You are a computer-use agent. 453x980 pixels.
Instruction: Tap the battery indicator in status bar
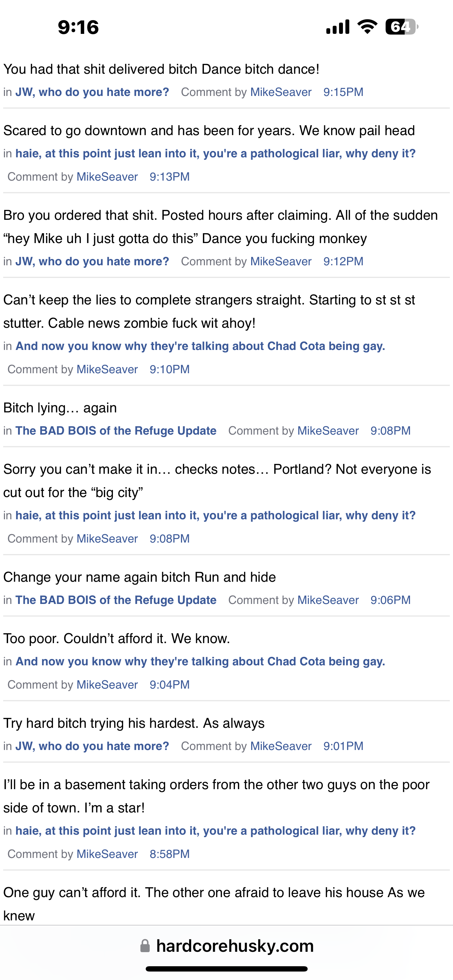(401, 27)
